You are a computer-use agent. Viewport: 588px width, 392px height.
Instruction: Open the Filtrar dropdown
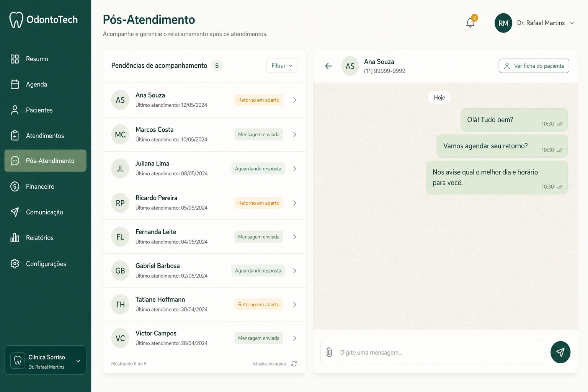[282, 66]
